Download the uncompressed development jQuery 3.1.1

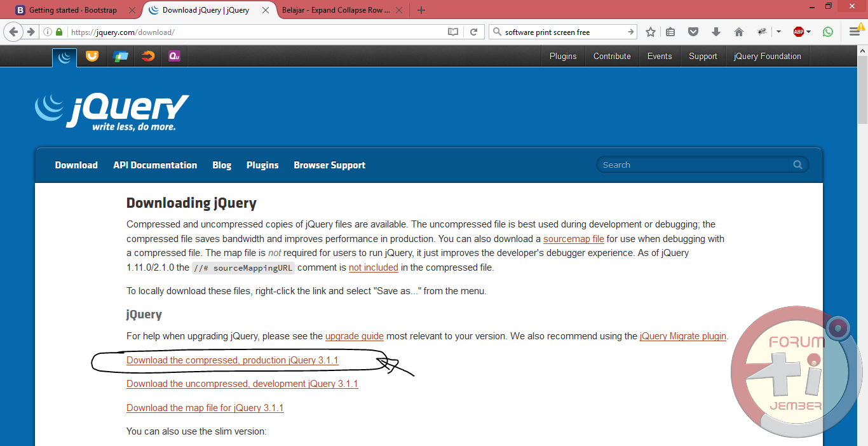click(242, 384)
